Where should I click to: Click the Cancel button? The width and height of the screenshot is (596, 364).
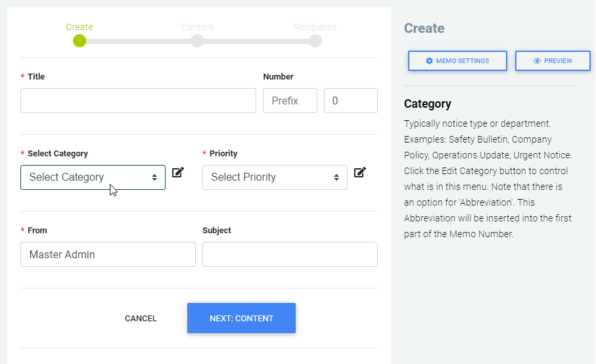pyautogui.click(x=141, y=319)
